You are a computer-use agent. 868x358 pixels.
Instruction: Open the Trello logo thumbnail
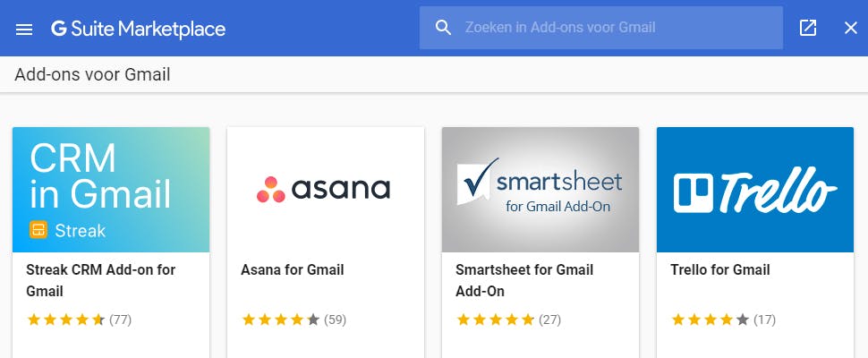754,189
